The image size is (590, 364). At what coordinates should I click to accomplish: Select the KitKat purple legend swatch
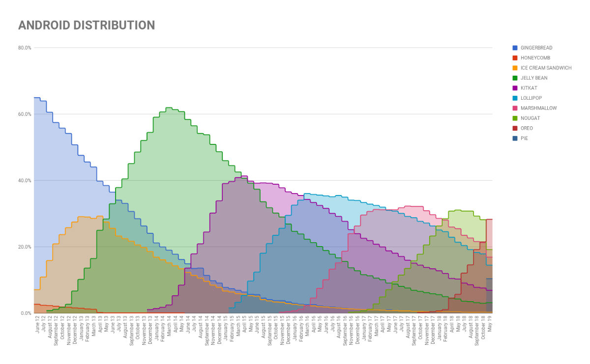(515, 88)
